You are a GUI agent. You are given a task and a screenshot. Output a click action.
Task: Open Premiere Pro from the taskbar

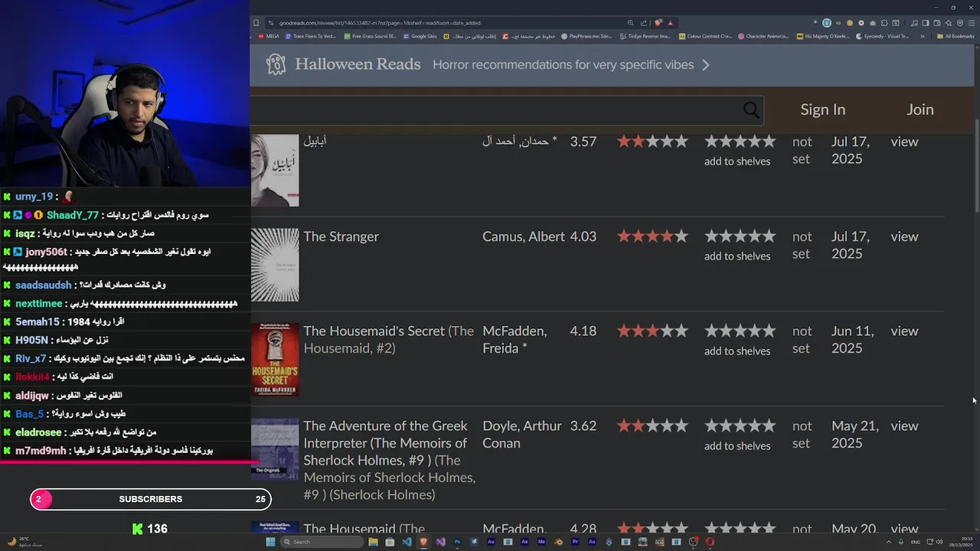point(575,542)
